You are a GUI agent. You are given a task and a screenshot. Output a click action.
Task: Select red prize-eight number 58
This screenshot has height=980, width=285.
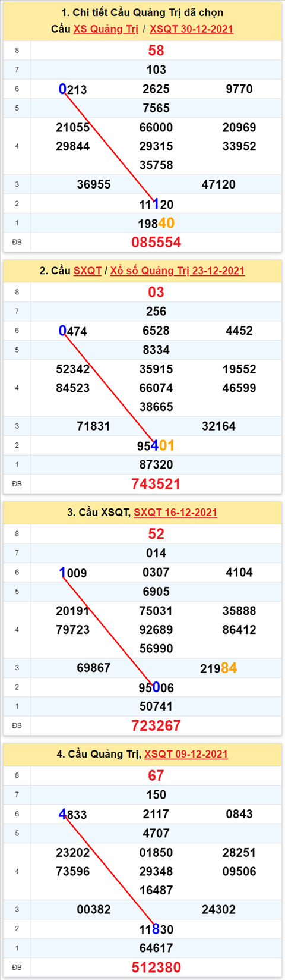point(156,51)
